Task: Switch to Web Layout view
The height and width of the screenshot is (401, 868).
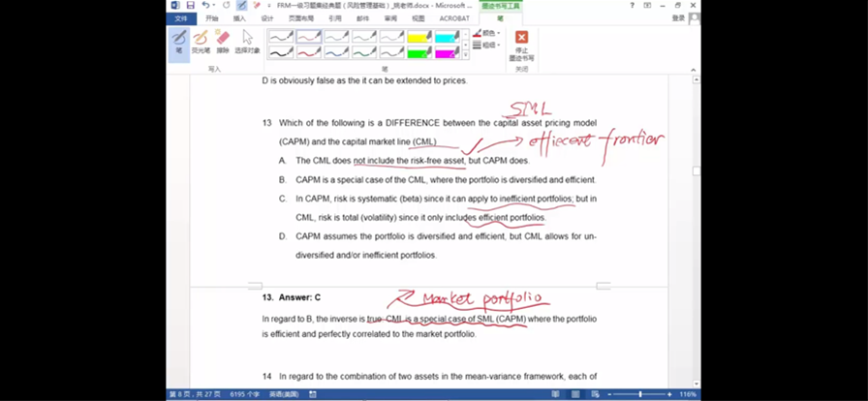Action: 595,394
